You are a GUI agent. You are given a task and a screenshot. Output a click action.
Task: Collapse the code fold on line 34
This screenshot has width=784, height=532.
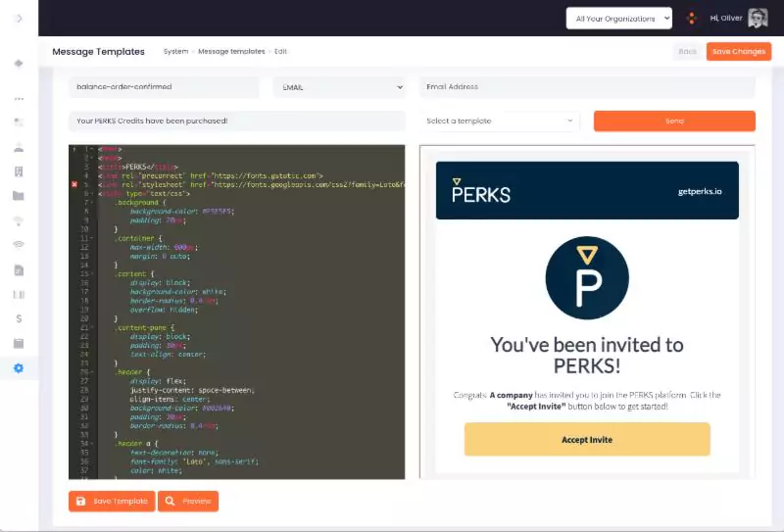92,444
